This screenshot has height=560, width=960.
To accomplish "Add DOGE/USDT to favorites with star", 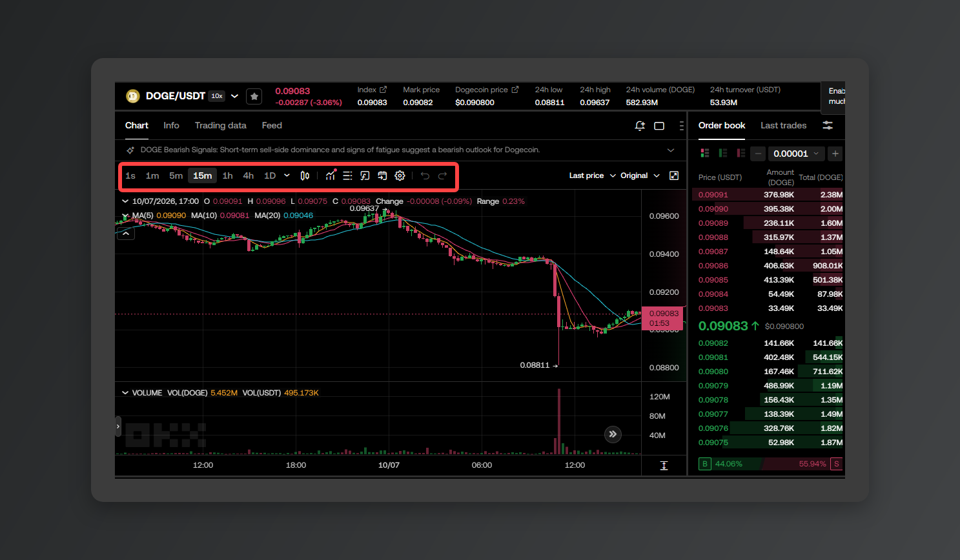I will [254, 96].
